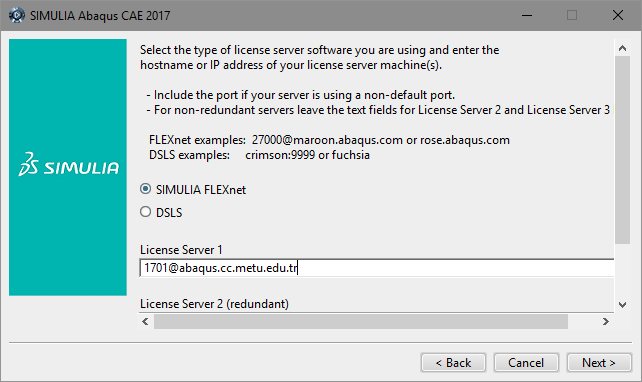Go to previous step with < Back

pyautogui.click(x=453, y=363)
